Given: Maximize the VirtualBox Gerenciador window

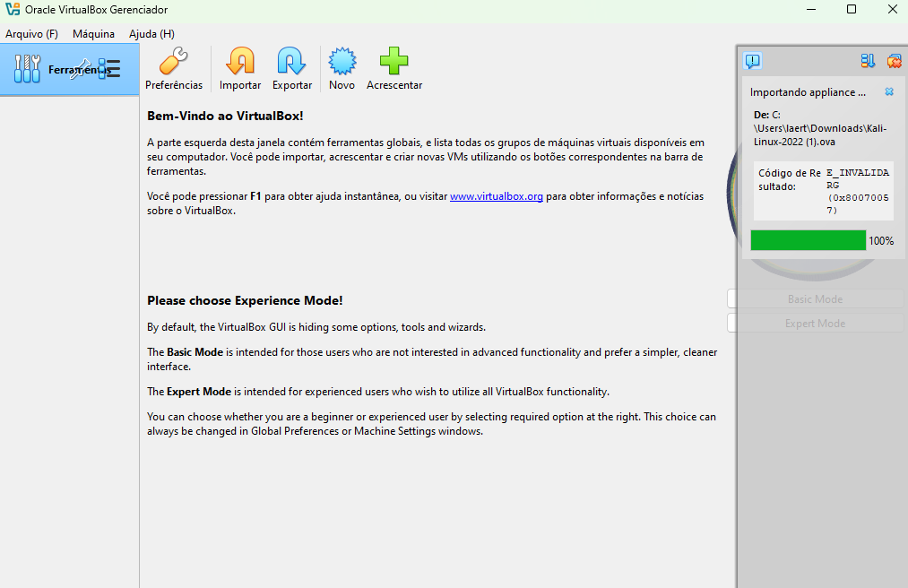Looking at the screenshot, I should [x=852, y=9].
